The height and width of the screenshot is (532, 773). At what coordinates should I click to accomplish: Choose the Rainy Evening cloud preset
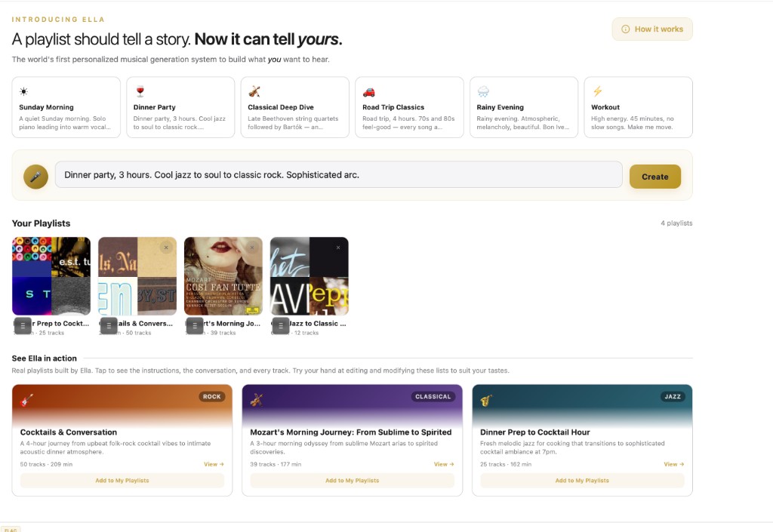(x=523, y=107)
